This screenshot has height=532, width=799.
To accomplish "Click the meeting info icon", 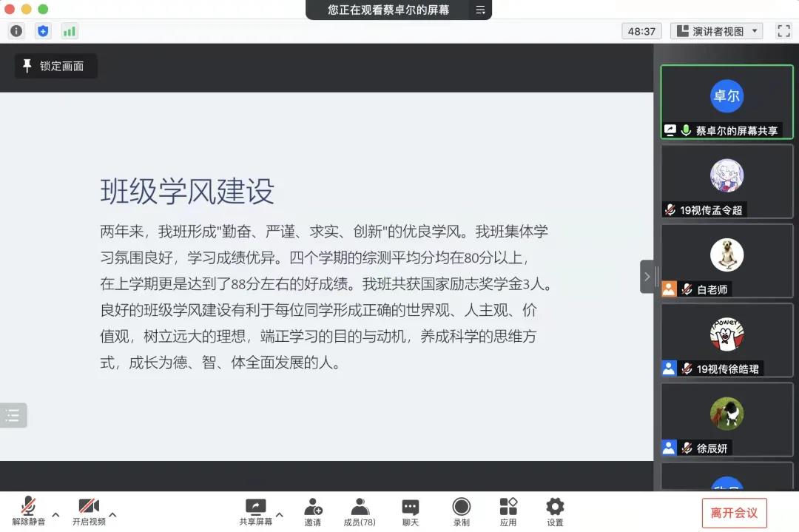I will pos(16,31).
